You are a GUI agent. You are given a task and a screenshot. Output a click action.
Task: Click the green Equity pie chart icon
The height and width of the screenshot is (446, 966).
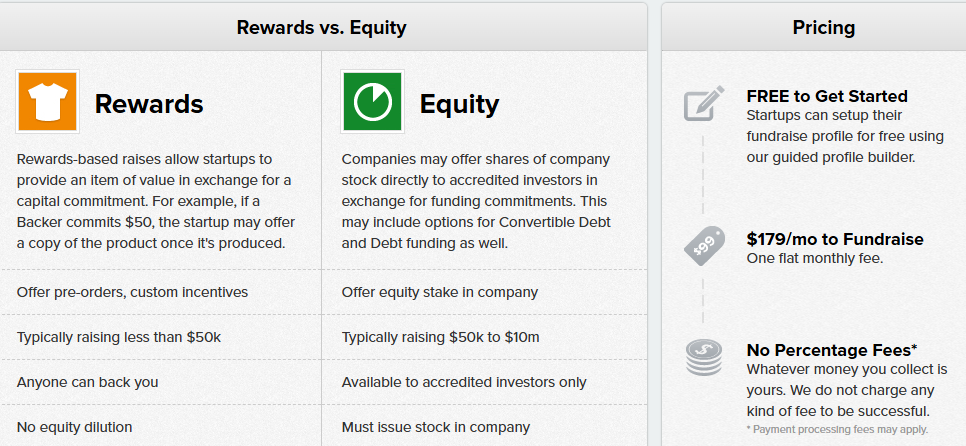coord(372,102)
